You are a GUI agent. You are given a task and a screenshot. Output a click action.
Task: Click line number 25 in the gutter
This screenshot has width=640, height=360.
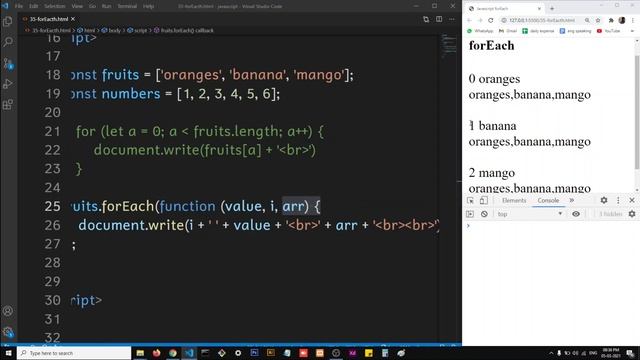pos(53,206)
